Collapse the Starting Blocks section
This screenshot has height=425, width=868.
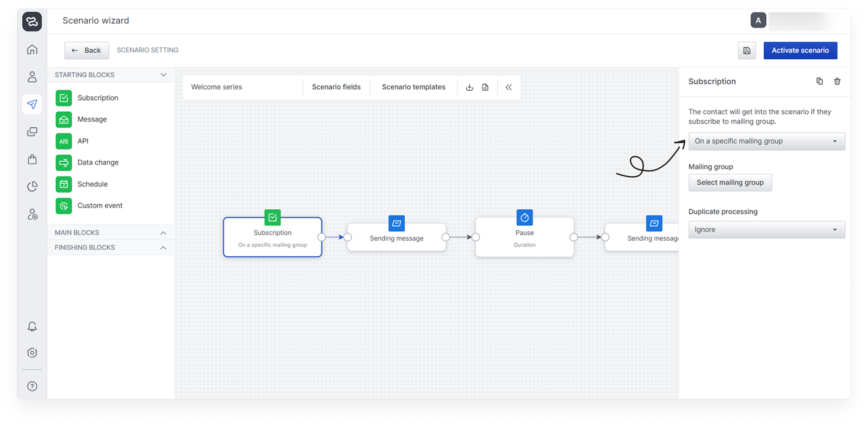tap(163, 75)
